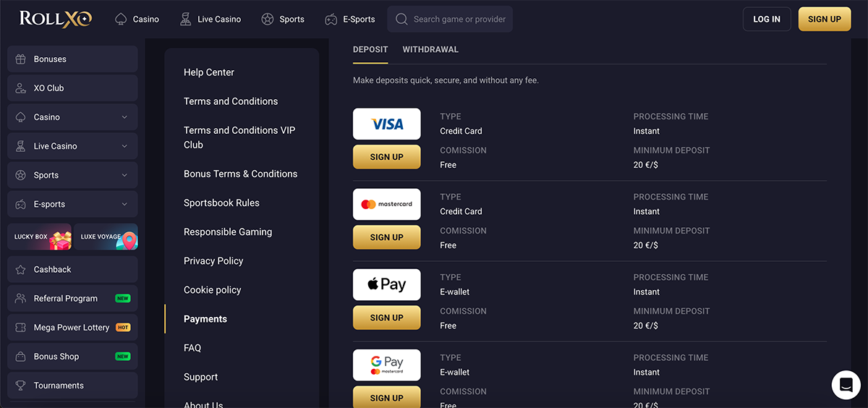Expand the Live Casino sidebar chevron

click(x=124, y=146)
